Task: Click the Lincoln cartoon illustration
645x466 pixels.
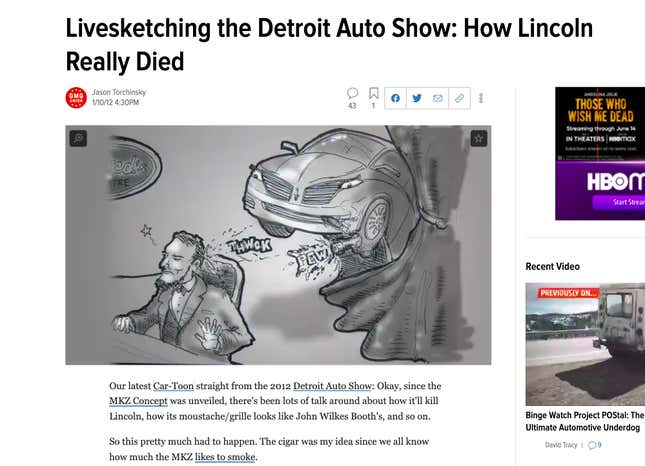Action: coord(278,245)
